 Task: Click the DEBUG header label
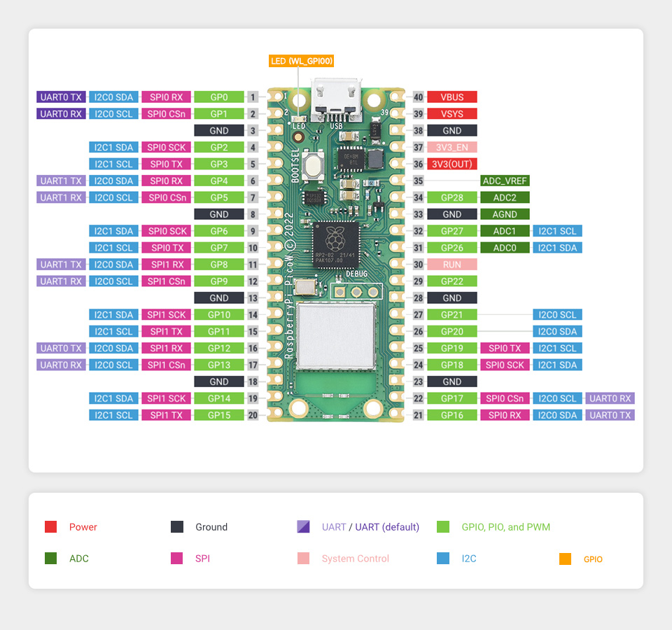[356, 274]
